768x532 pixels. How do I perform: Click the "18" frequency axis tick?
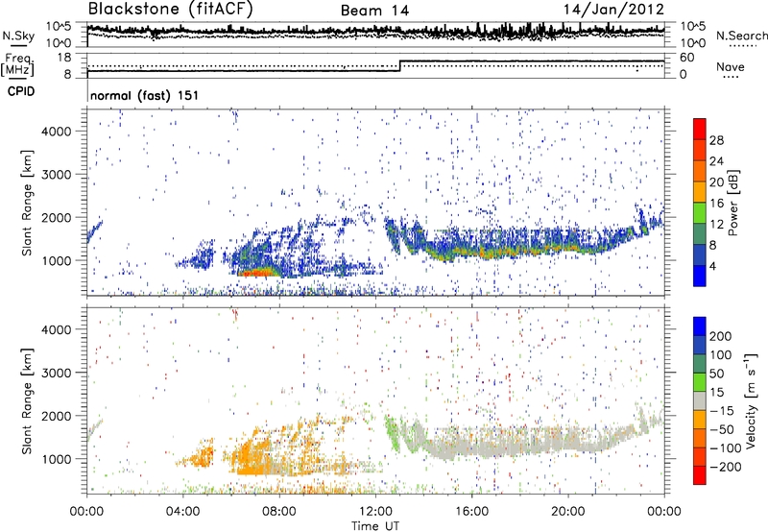tap(63, 58)
